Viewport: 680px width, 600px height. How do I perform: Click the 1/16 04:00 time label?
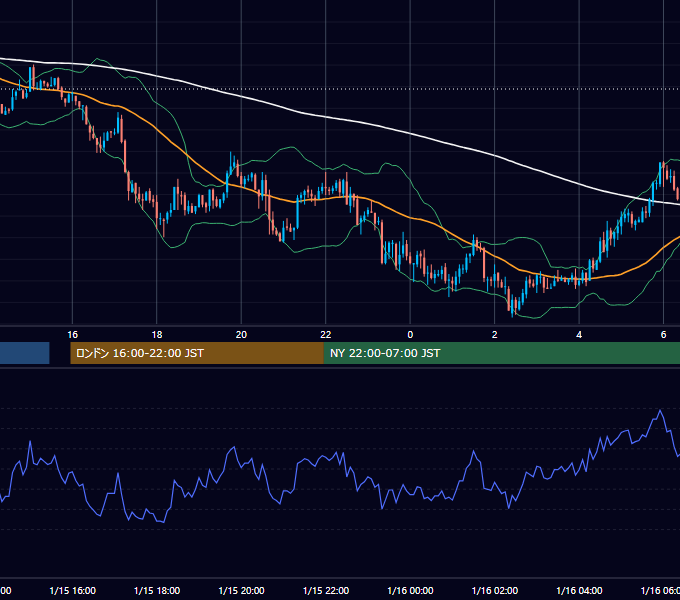pyautogui.click(x=579, y=590)
